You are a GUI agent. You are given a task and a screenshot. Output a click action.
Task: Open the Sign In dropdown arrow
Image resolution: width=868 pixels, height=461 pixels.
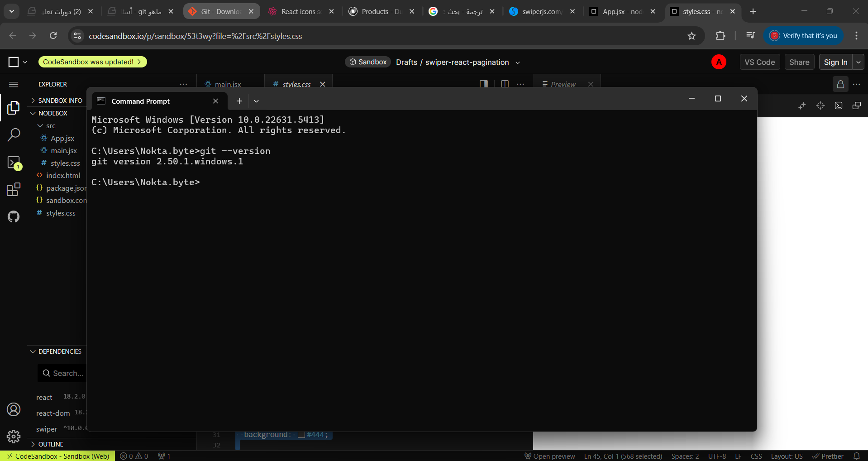pos(858,62)
